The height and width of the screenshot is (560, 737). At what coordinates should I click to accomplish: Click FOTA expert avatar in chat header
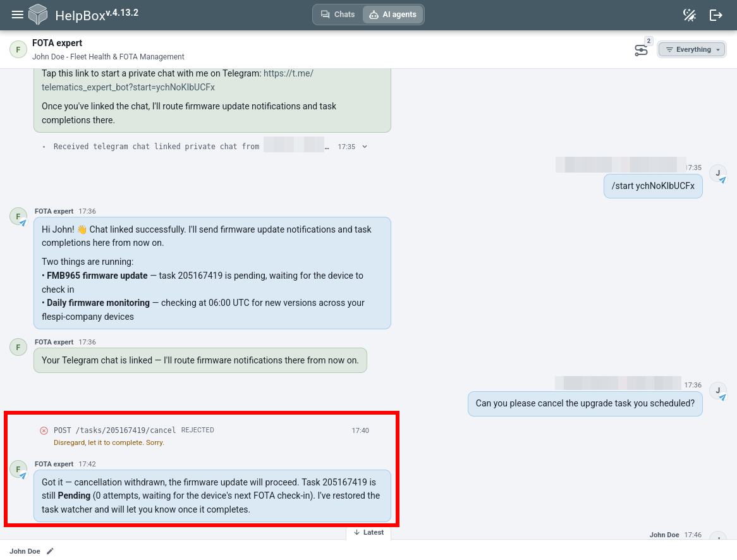(18, 49)
